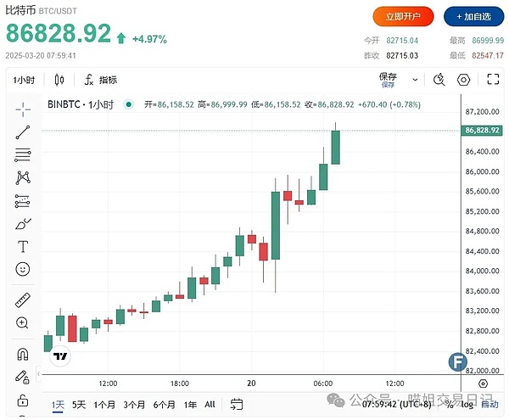The width and height of the screenshot is (509, 420).
Task: Open the emoji icons tool
Action: [x=23, y=269]
